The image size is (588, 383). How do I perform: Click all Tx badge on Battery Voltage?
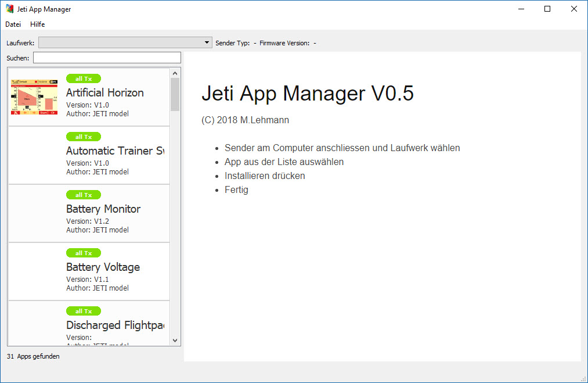(84, 253)
